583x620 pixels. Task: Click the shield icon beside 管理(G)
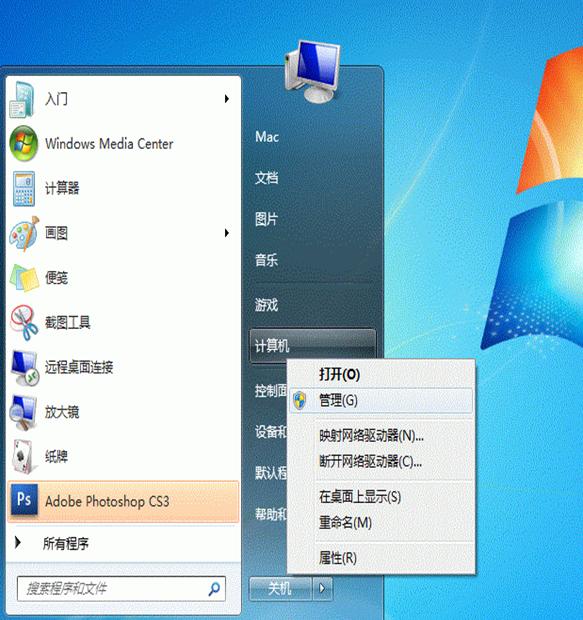(300, 401)
